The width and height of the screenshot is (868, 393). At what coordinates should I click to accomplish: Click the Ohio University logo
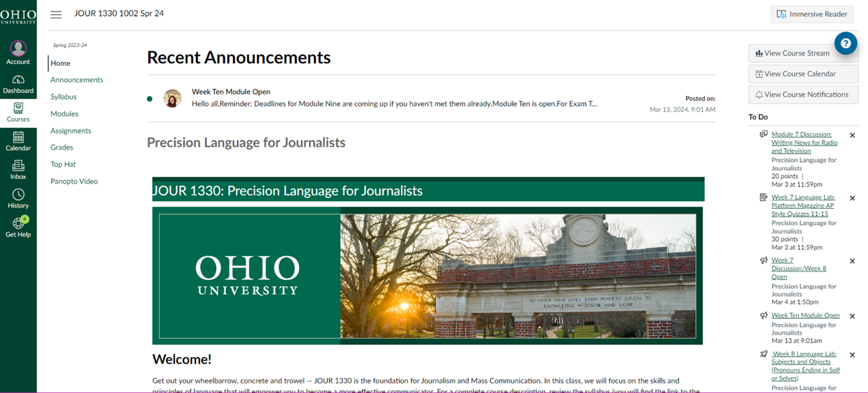tap(18, 16)
